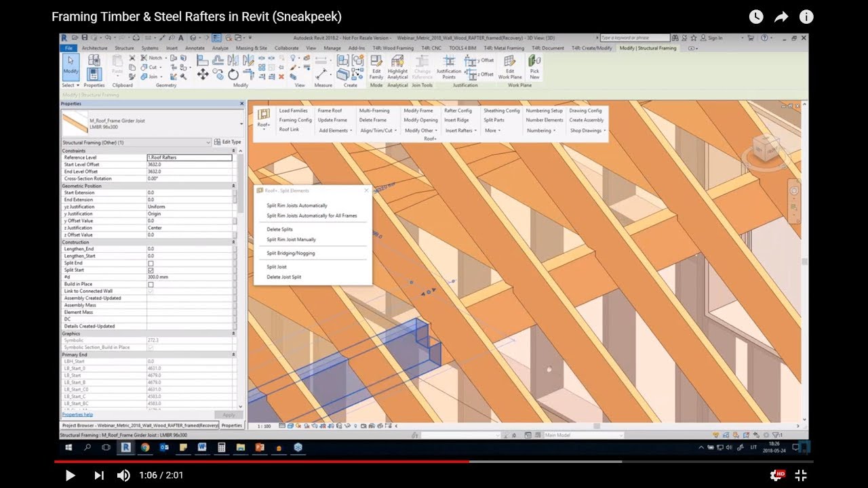The height and width of the screenshot is (488, 868).
Task: Select the Modify arrow tool in ribbon
Action: [x=71, y=67]
